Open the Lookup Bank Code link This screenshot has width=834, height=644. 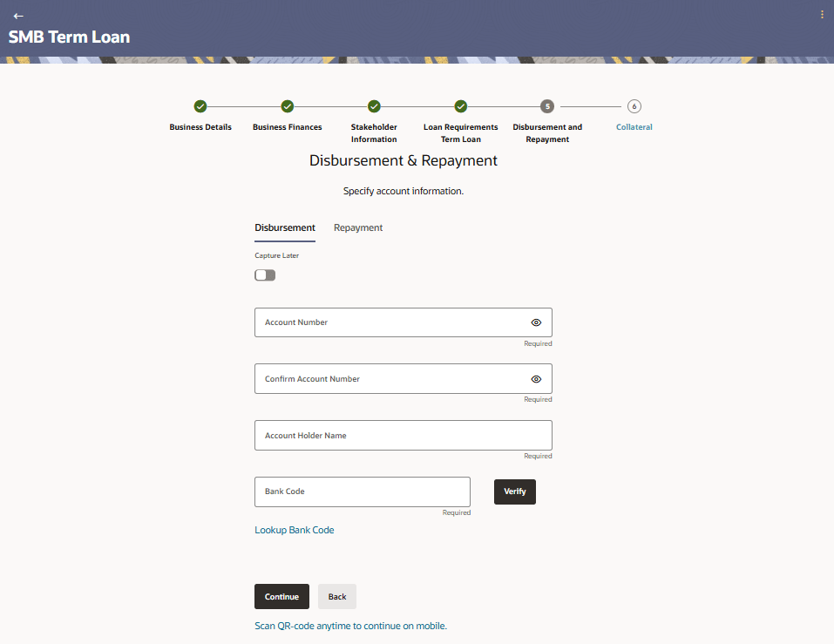[295, 530]
